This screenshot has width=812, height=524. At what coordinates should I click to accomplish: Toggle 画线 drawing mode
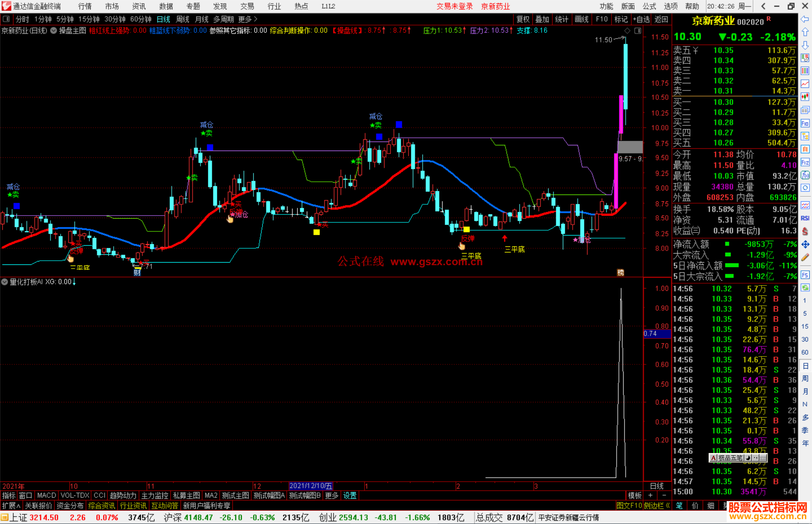[x=582, y=19]
